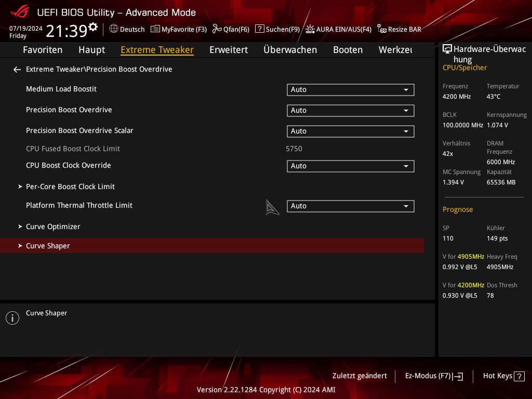The image size is (532, 399).
Task: Click the info circle icon
Action: 12,318
